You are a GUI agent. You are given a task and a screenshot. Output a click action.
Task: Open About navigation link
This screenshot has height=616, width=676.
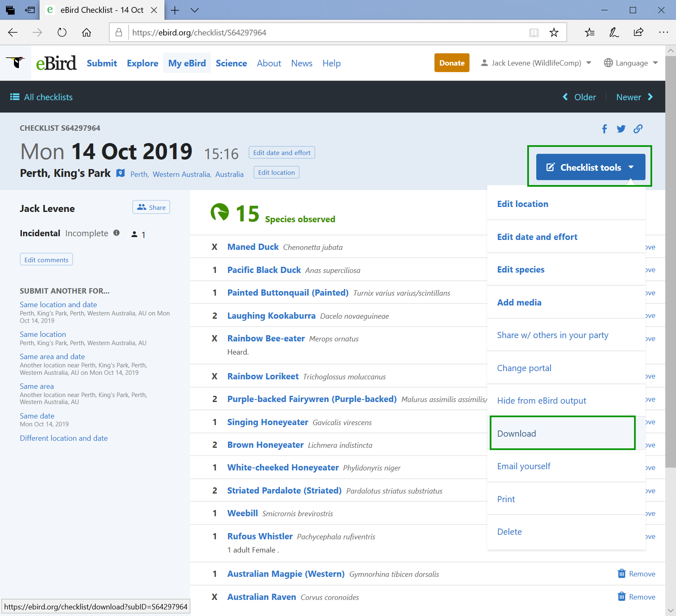pyautogui.click(x=269, y=63)
